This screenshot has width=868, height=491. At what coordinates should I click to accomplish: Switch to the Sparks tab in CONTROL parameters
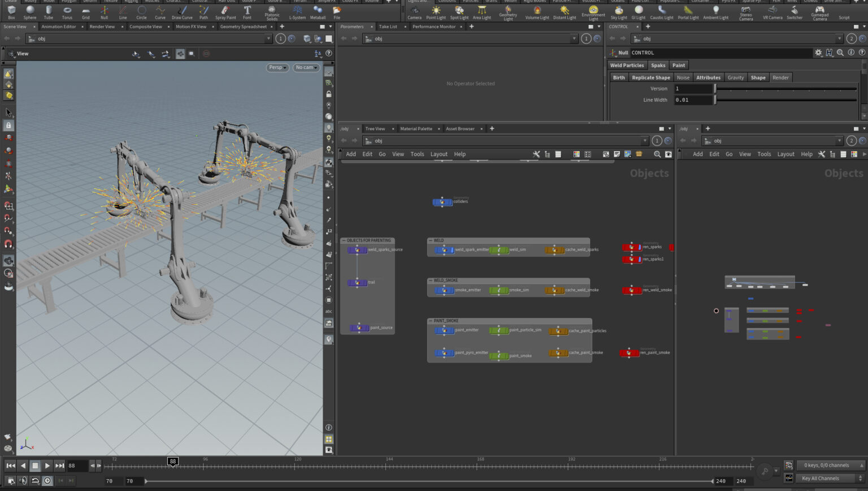658,65
